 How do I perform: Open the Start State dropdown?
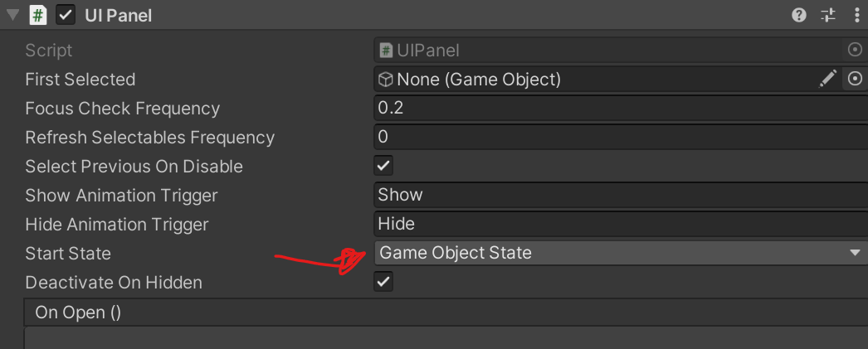tap(621, 253)
